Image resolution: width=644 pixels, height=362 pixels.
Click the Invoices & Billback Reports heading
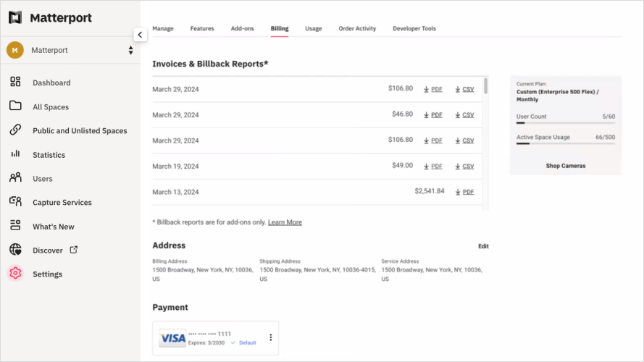tap(210, 64)
